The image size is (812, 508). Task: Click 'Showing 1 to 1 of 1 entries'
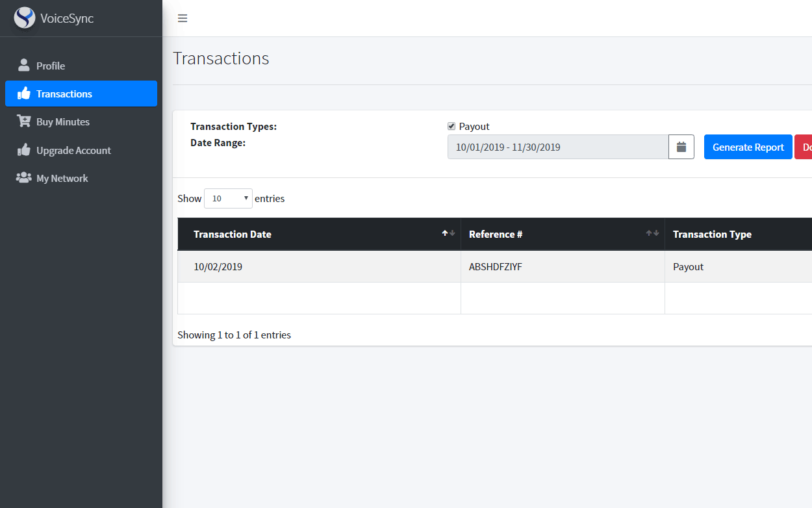pyautogui.click(x=234, y=335)
